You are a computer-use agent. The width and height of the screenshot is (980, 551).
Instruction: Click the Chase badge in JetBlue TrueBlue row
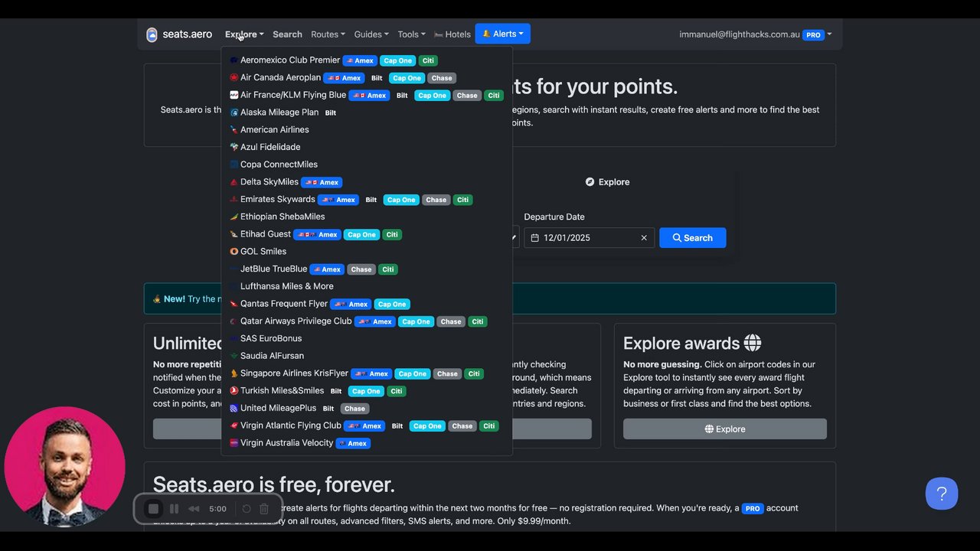(361, 269)
